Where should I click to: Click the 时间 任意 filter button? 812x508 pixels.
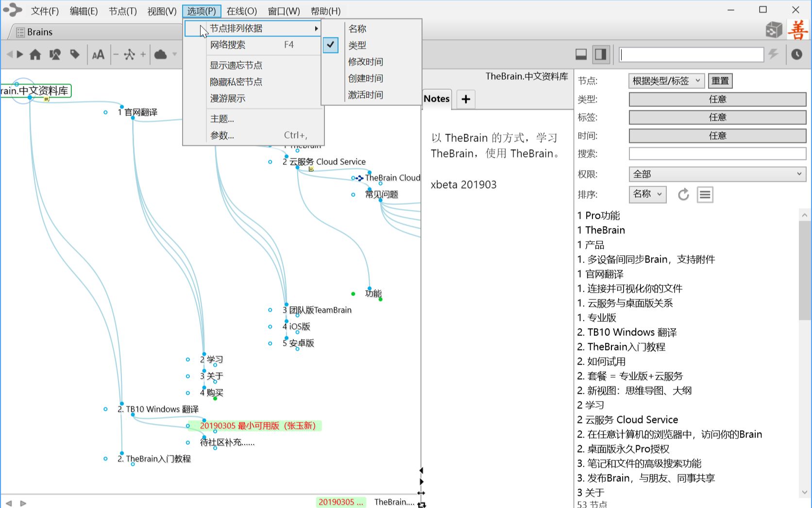point(717,136)
